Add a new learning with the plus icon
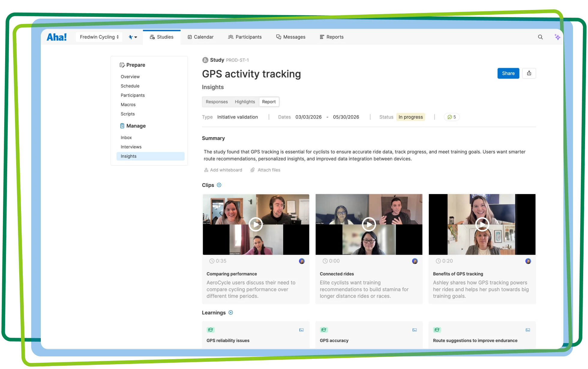The width and height of the screenshot is (588, 369). click(231, 313)
